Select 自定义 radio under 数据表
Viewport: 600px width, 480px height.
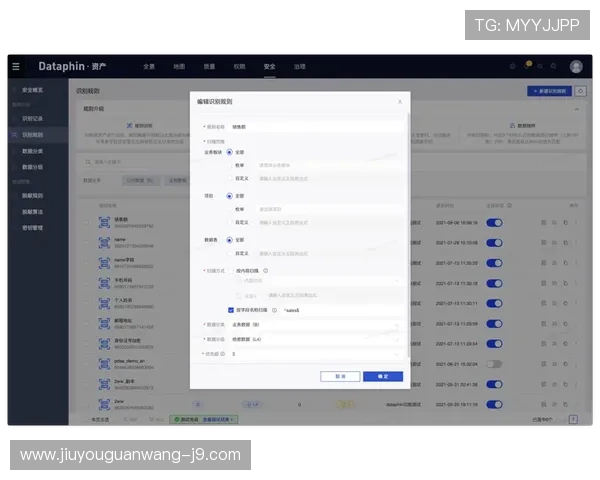point(230,250)
